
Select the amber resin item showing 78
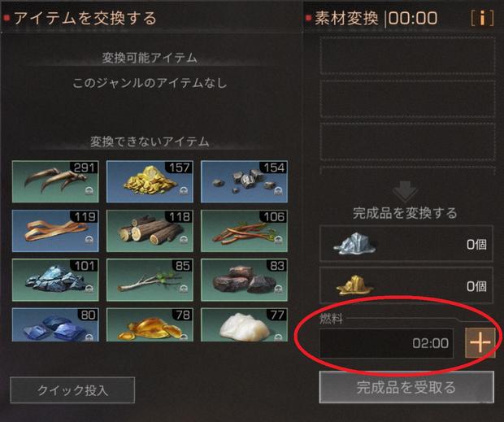[150, 324]
